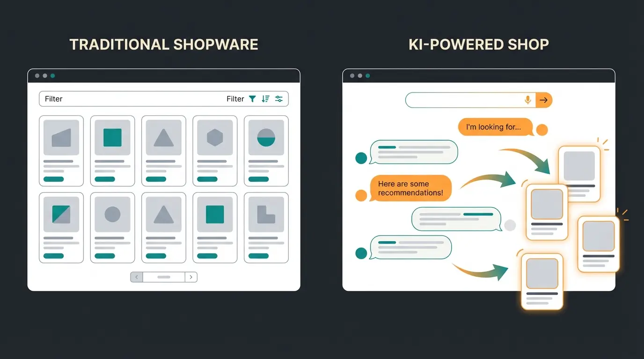Open the filter adjustment sliders icon

click(x=279, y=99)
